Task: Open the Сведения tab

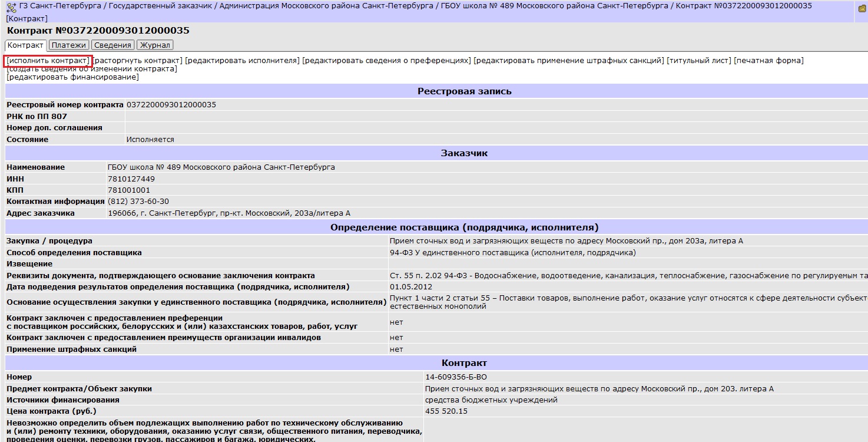Action: tap(112, 45)
